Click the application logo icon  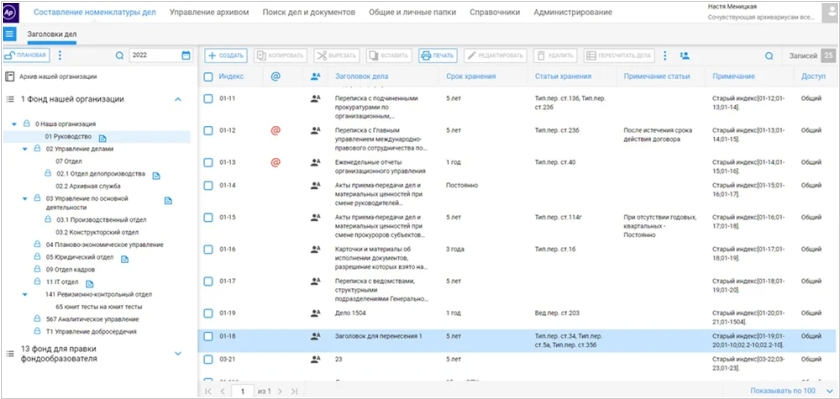point(10,12)
